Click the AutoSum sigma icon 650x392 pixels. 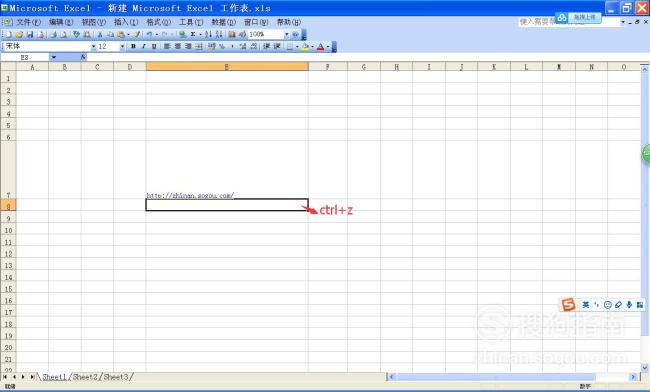click(193, 34)
